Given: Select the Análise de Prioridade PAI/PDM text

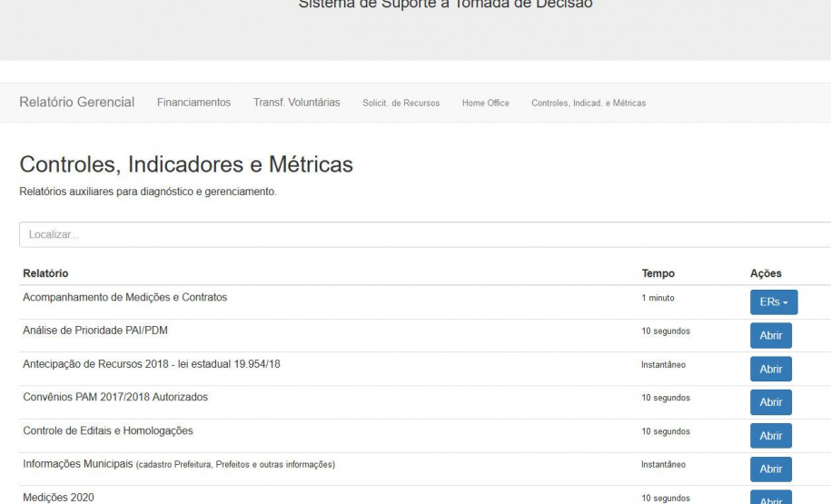Looking at the screenshot, I should click(95, 331).
